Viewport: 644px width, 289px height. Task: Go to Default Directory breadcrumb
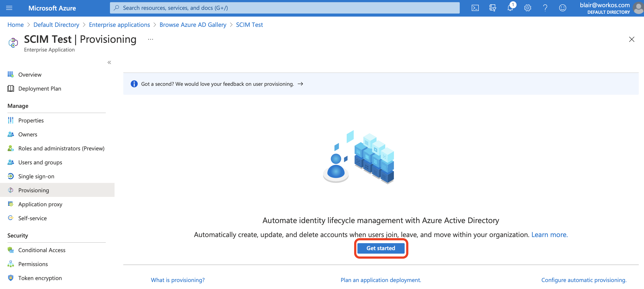pos(56,25)
